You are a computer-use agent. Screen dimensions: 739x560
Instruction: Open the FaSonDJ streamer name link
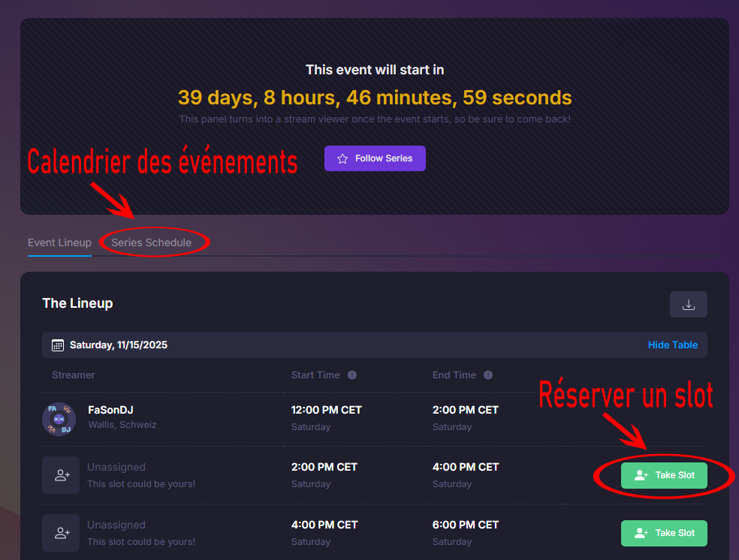[110, 410]
